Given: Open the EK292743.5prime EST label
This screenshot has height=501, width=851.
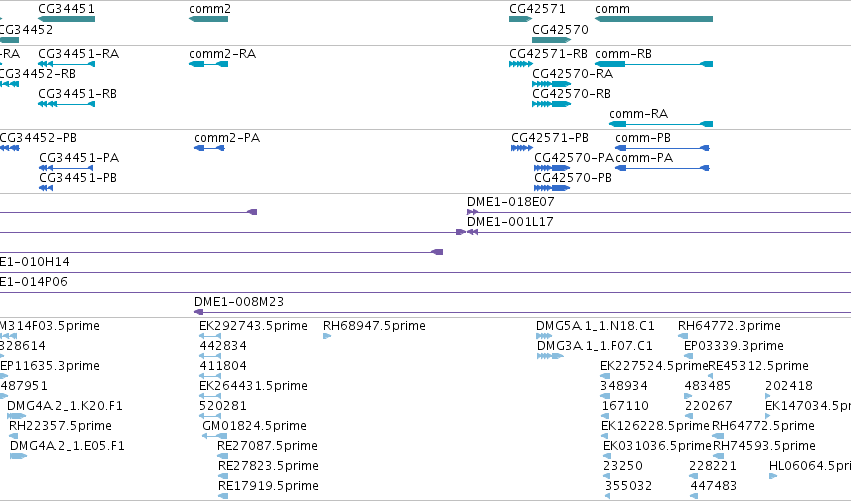Looking at the screenshot, I should [x=253, y=326].
